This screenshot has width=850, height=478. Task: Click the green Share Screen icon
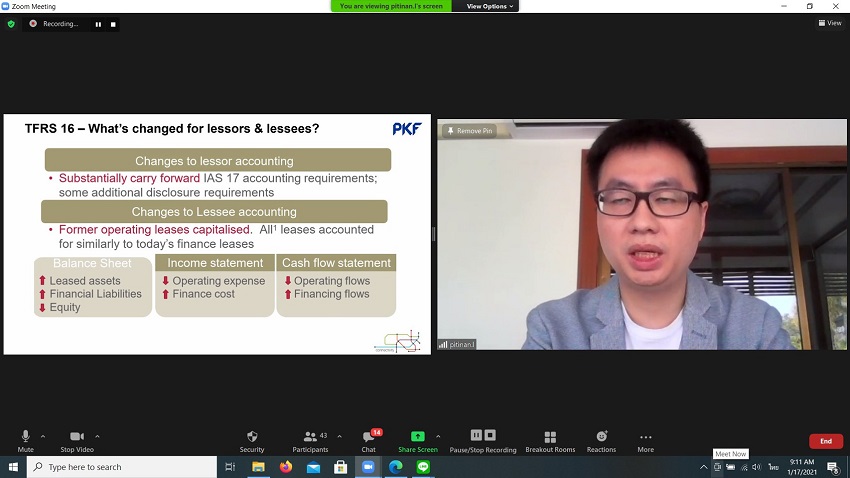(x=418, y=440)
